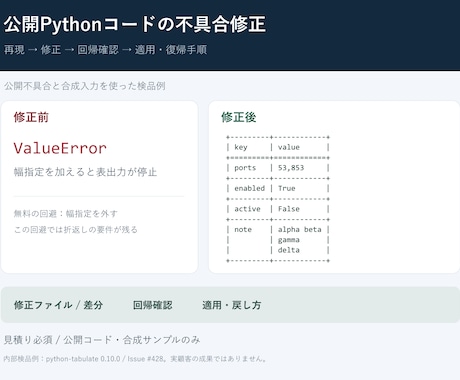Click the 幅指定を加えると表出力が停止 description
460x380 pixels.
click(x=85, y=172)
